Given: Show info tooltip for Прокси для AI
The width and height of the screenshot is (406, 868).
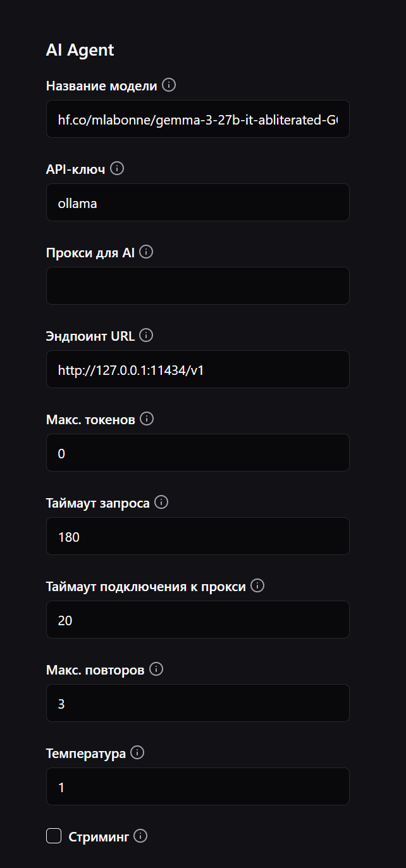Looking at the screenshot, I should coord(146,252).
